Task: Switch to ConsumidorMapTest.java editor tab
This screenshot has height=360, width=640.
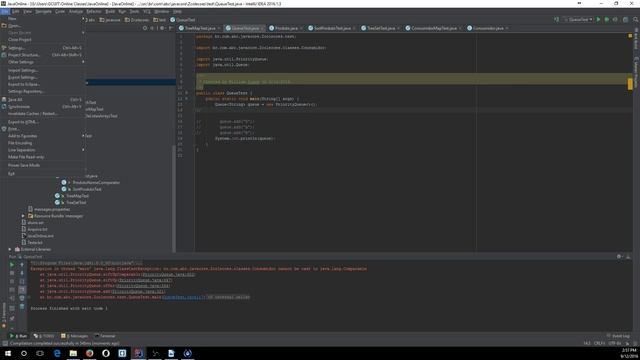Action: click(433, 28)
